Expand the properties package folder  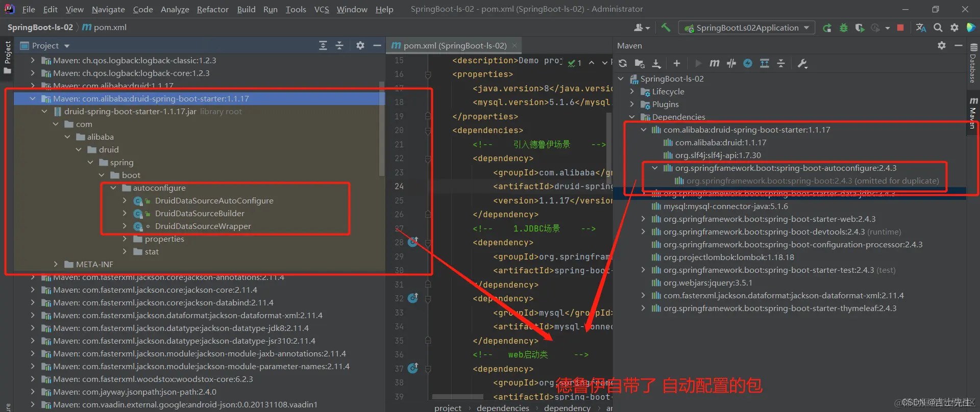point(125,239)
